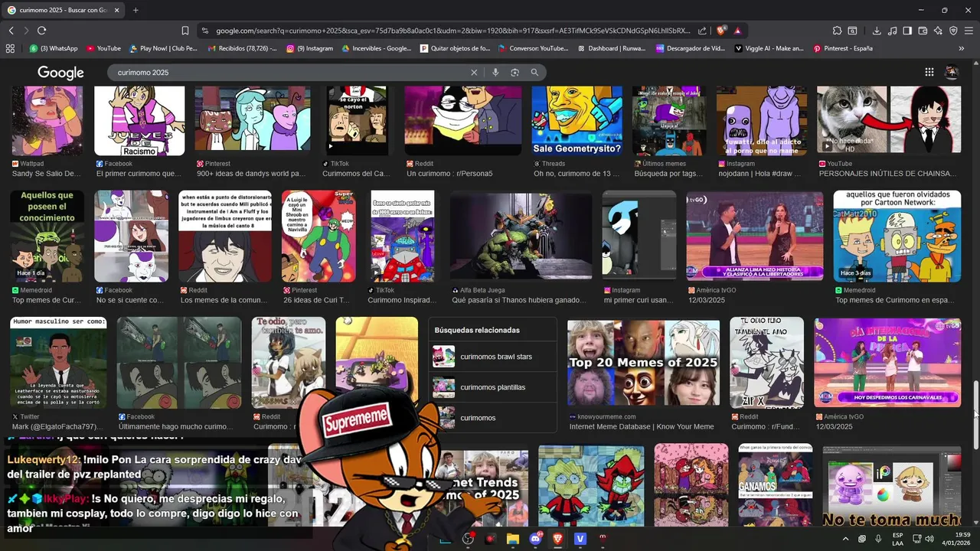980x551 pixels.
Task: Bookmark this page using the bookmark icon
Action: (x=185, y=31)
